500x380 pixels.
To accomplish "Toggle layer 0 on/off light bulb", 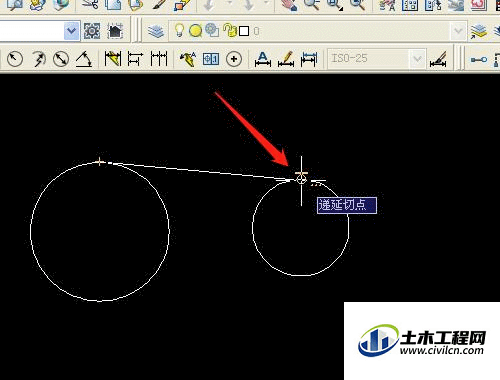I will [x=180, y=31].
